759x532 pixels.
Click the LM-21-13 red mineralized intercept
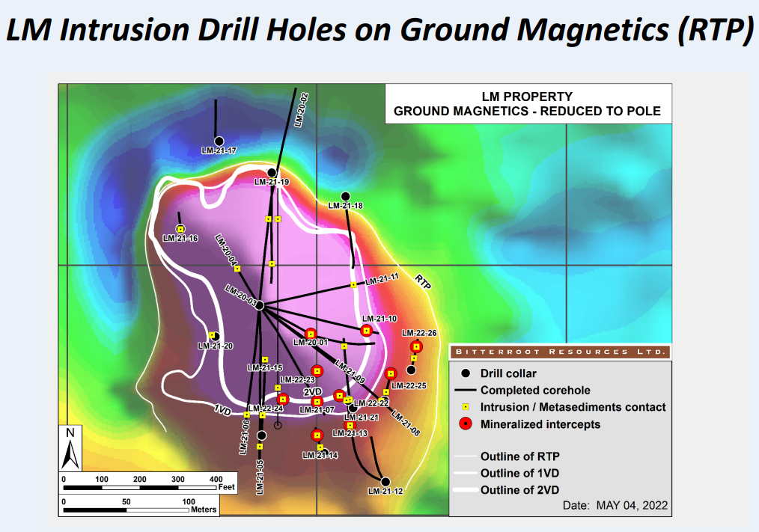(350, 426)
